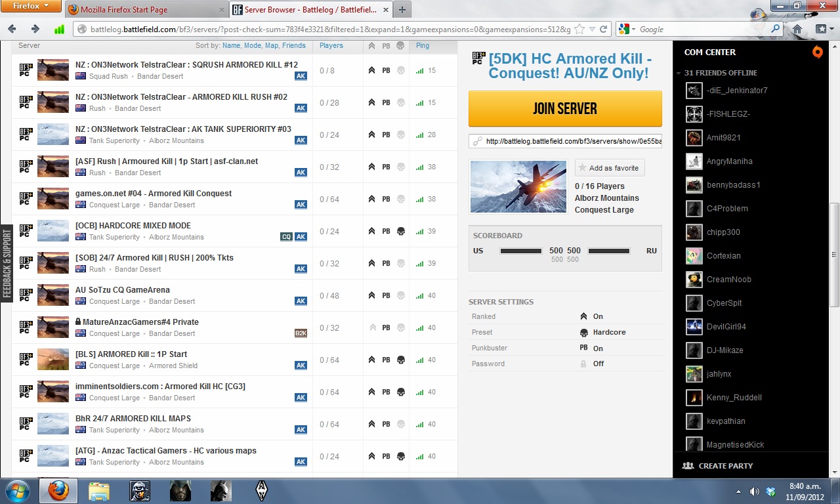This screenshot has height=504, width=840.
Task: Click Kenny_Ruddell's avatar picture
Action: 694,398
